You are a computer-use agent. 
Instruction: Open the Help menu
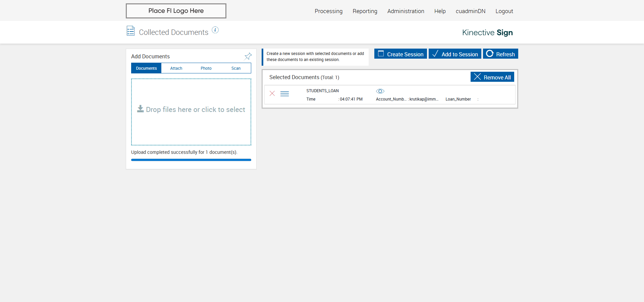pyautogui.click(x=440, y=11)
